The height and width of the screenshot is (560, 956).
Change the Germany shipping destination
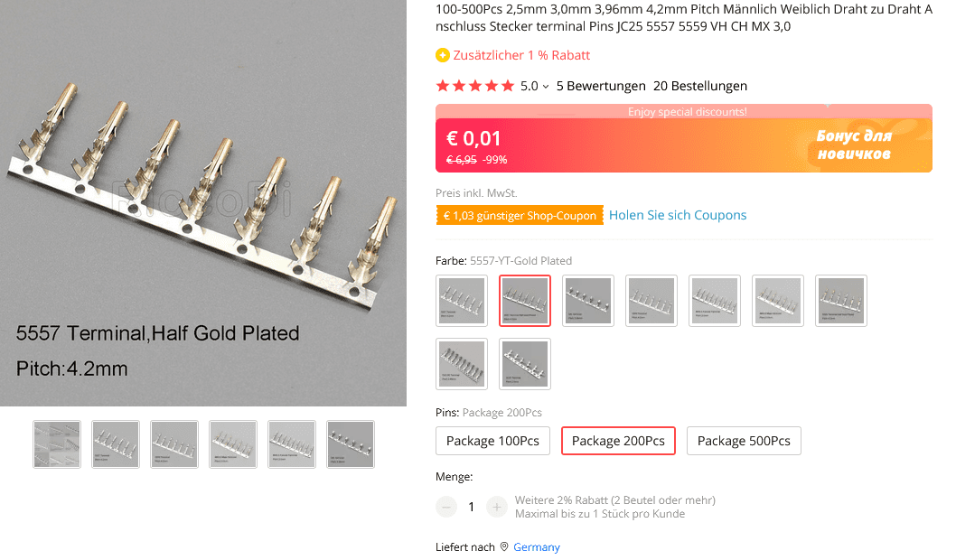point(537,546)
